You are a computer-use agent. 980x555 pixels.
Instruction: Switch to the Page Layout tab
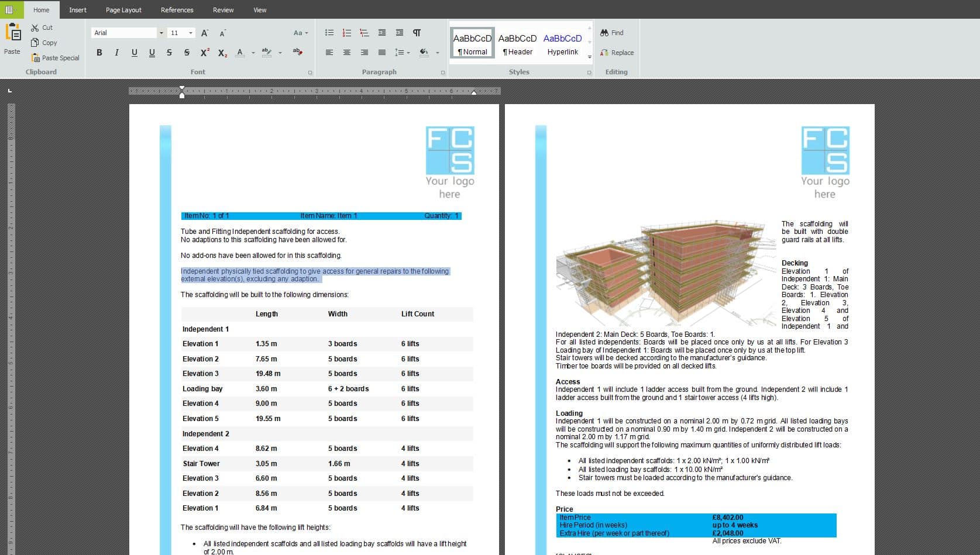pos(123,10)
